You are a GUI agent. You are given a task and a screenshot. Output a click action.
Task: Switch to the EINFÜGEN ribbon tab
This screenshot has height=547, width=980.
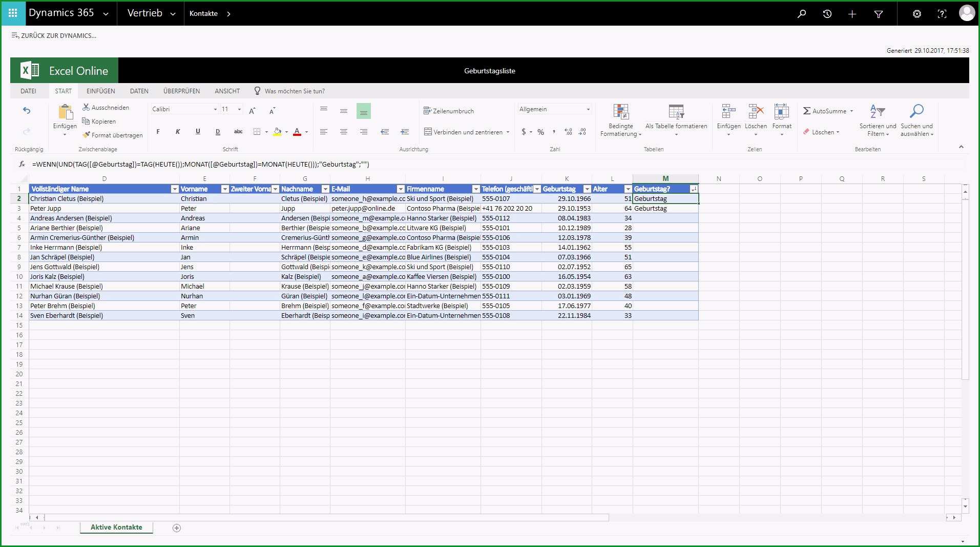[101, 91]
